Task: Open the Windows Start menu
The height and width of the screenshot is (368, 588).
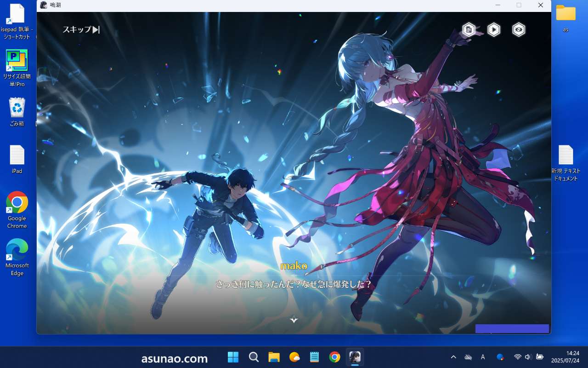Action: point(233,357)
